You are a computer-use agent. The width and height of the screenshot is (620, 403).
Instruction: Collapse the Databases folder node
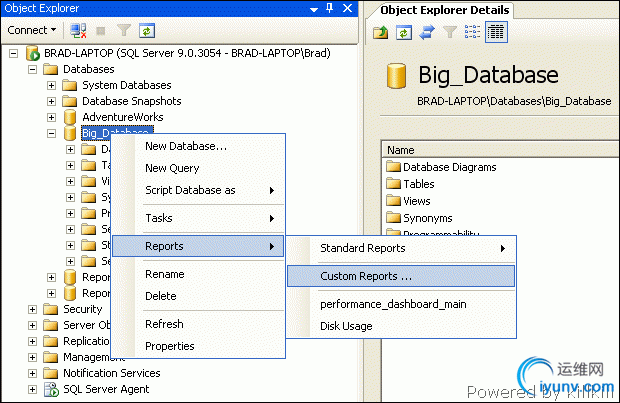32,70
